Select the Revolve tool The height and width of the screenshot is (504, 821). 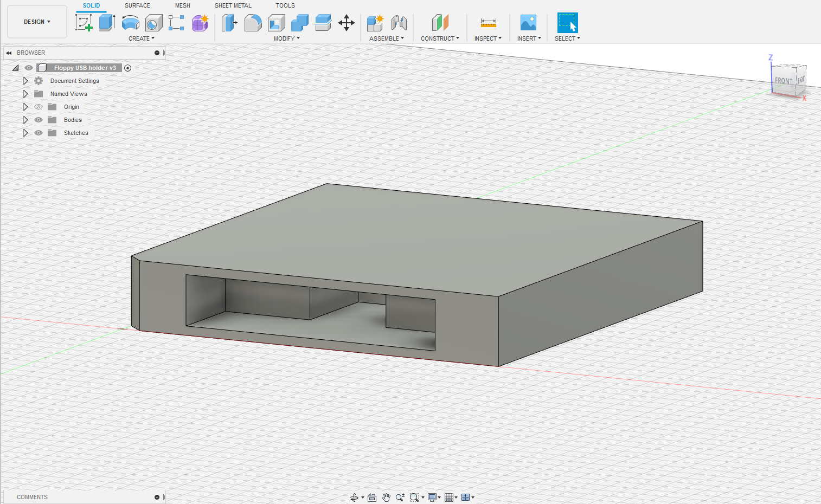point(131,23)
